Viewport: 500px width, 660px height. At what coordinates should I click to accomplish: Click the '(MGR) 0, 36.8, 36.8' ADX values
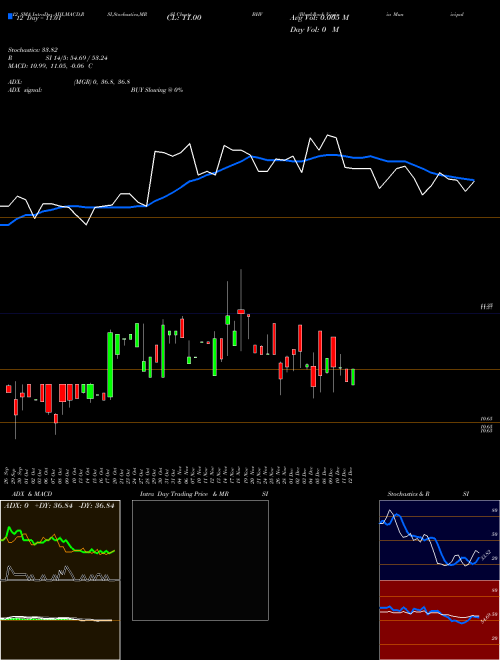[102, 82]
